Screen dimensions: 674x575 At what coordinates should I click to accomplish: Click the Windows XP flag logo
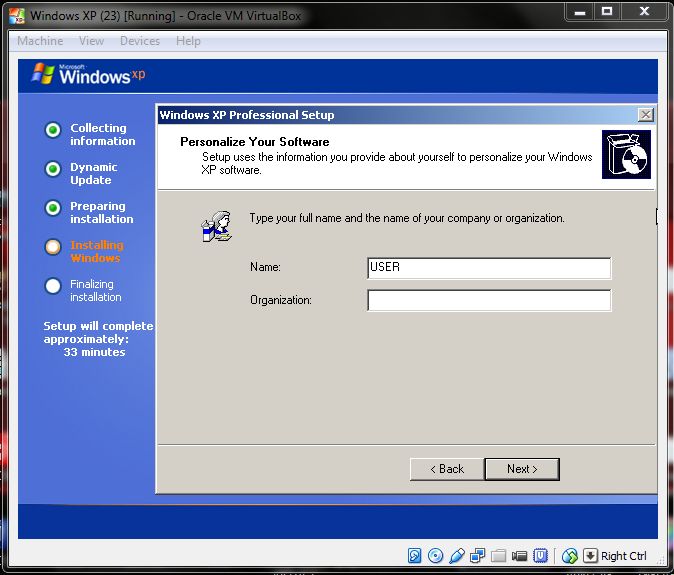coord(43,73)
